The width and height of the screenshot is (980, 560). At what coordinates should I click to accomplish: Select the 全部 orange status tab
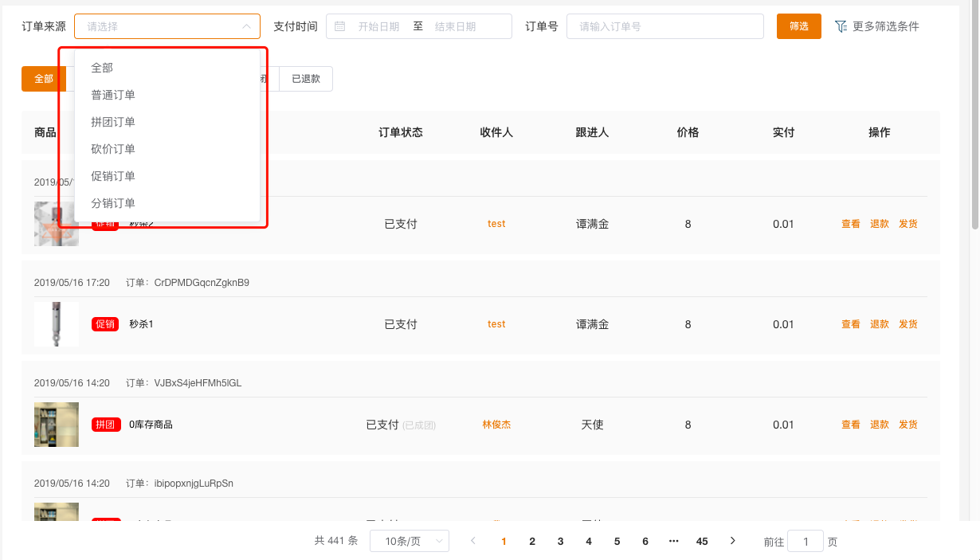coord(44,79)
